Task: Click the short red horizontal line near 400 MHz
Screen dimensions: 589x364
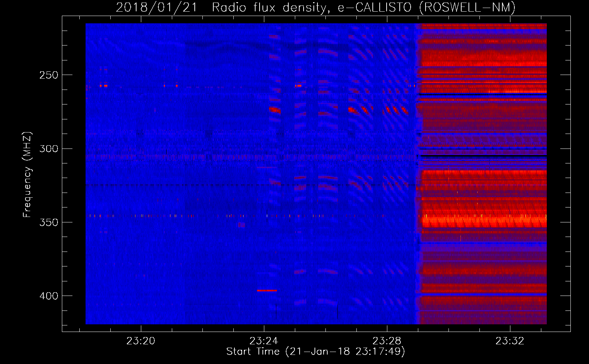Action: click(x=267, y=290)
